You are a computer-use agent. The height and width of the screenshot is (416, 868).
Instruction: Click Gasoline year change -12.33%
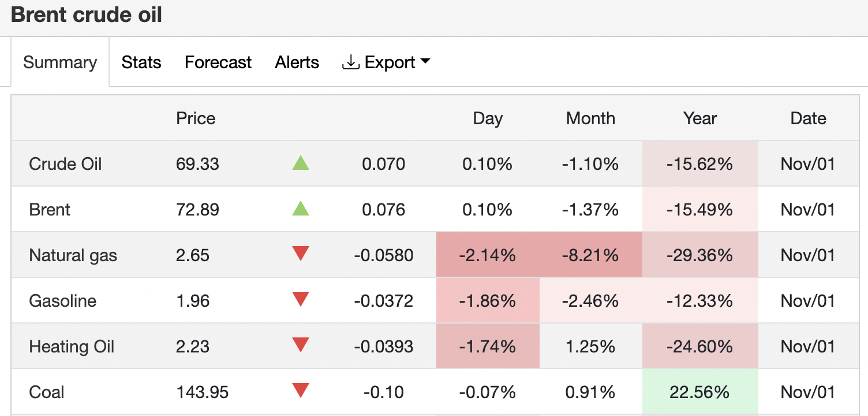point(700,301)
